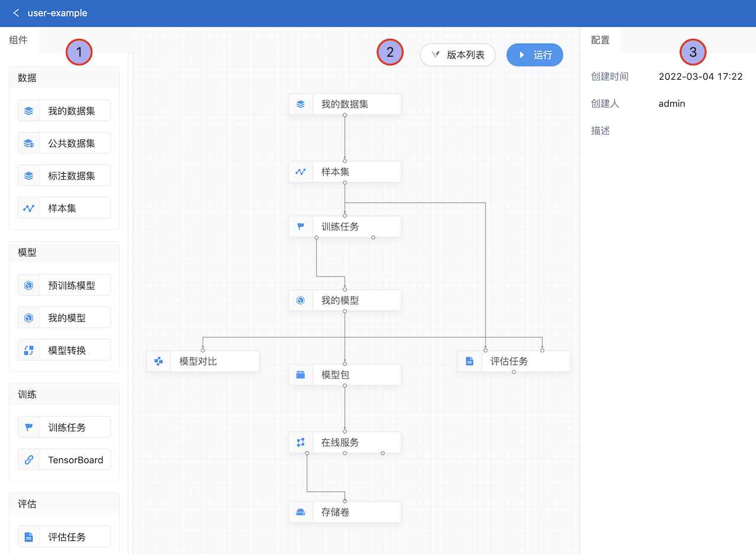Click 我的模型 node cube icon on canvas
This screenshot has height=554, width=756.
301,300
